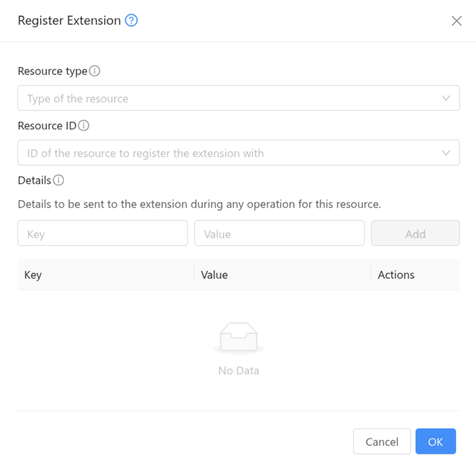Click the Key input field
This screenshot has height=472, width=476.
pos(102,233)
